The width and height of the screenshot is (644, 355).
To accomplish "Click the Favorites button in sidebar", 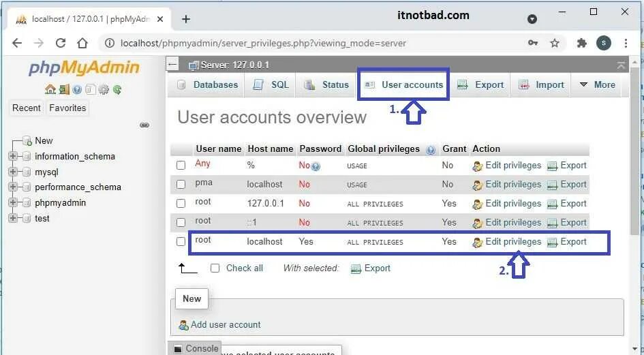I will pos(67,108).
